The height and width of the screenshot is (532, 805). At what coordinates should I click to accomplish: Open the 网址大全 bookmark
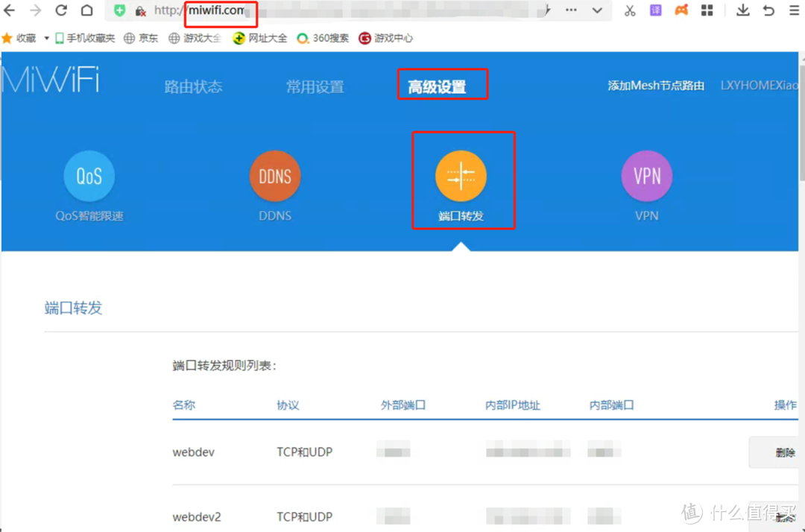260,38
